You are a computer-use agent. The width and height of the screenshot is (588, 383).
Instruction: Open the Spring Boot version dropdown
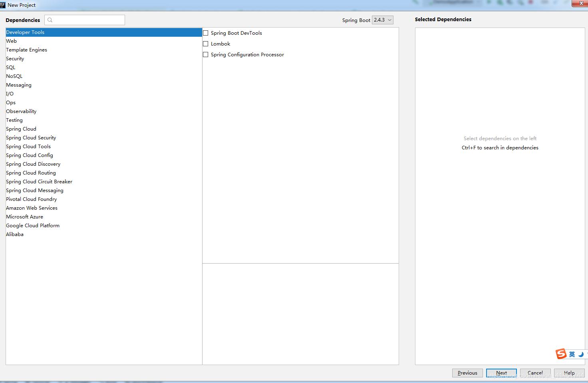tap(383, 20)
